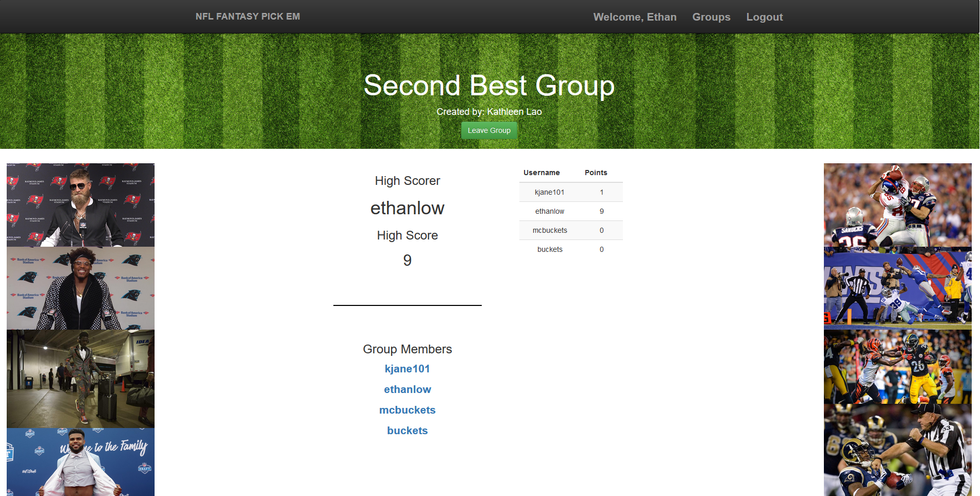Image resolution: width=980 pixels, height=496 pixels.
Task: Click the photo of player in floral suit
Action: [80, 379]
